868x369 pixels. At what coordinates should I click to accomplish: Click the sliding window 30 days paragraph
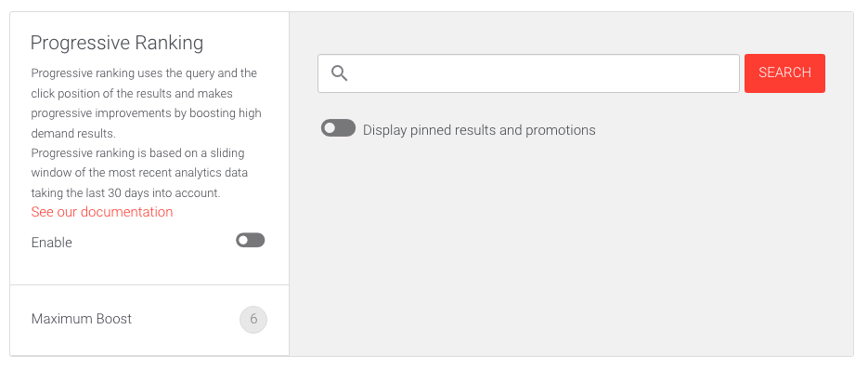(139, 173)
